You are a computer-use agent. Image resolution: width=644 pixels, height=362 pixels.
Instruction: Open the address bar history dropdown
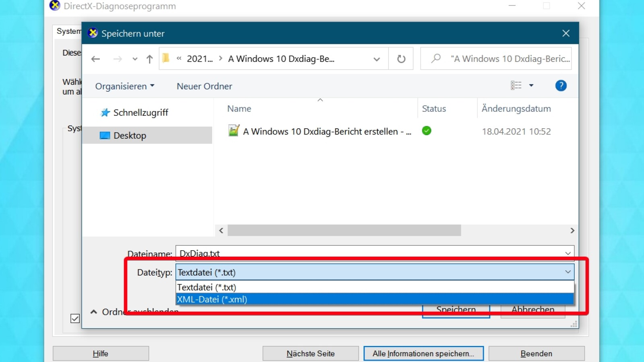(x=377, y=59)
